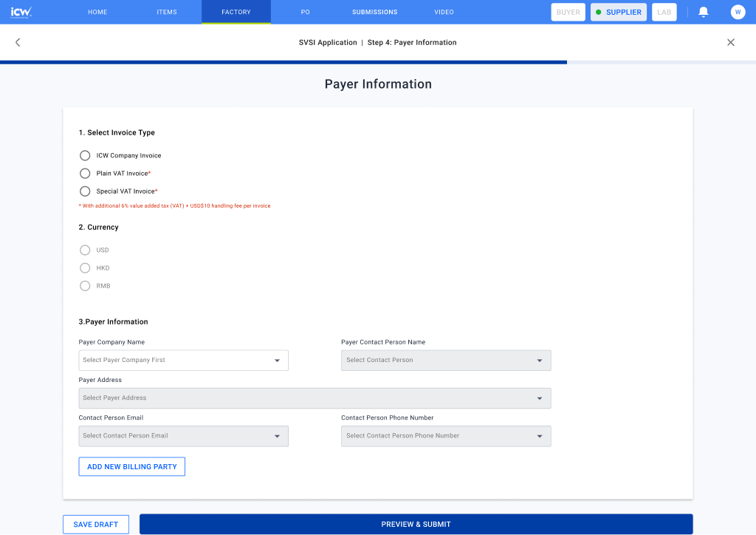Open the user avatar W menu
The image size is (756, 535).
(x=738, y=12)
